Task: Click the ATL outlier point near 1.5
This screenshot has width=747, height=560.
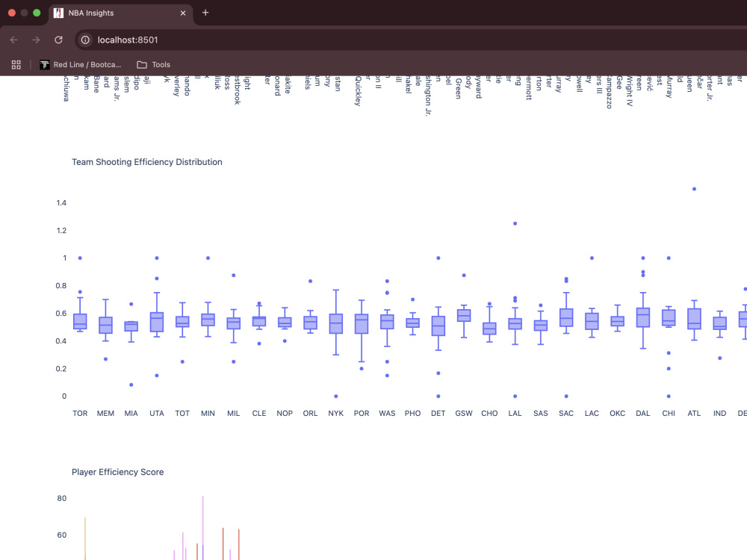Action: click(x=694, y=189)
